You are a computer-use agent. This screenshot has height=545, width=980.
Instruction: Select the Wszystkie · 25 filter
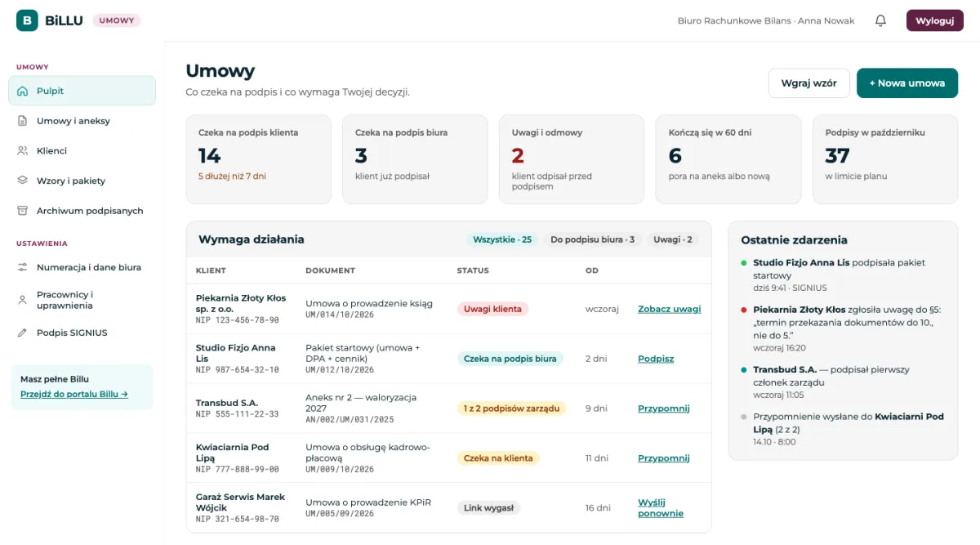(502, 239)
